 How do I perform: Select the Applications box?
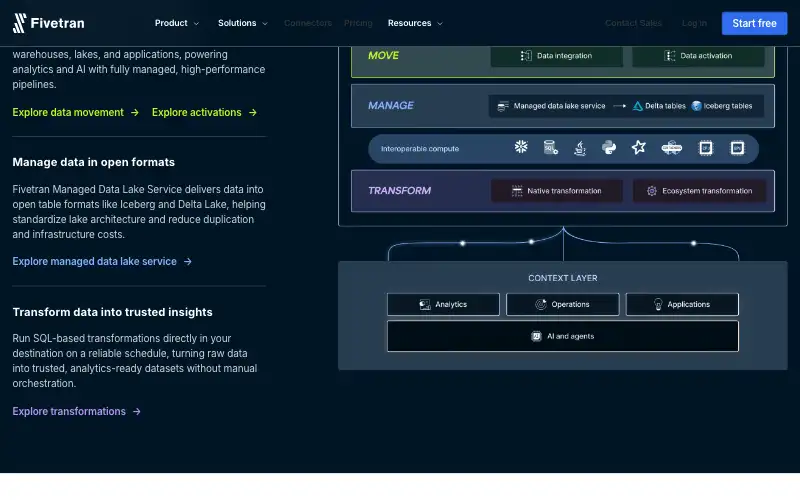click(682, 304)
